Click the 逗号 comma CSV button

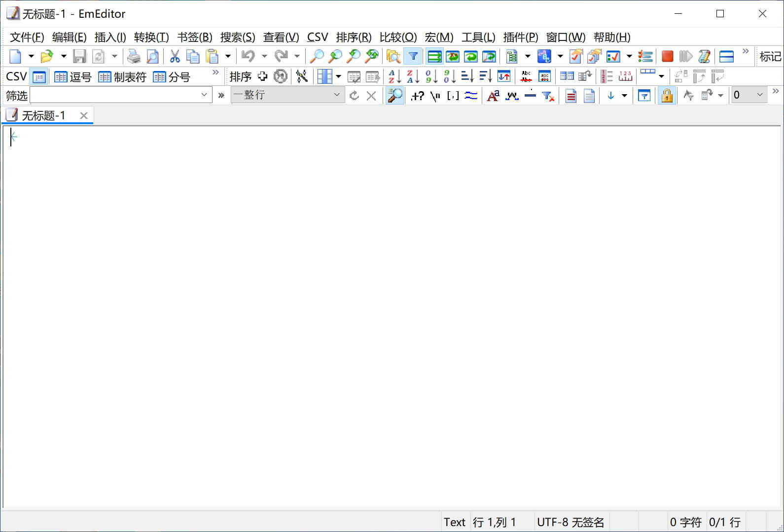click(x=73, y=77)
